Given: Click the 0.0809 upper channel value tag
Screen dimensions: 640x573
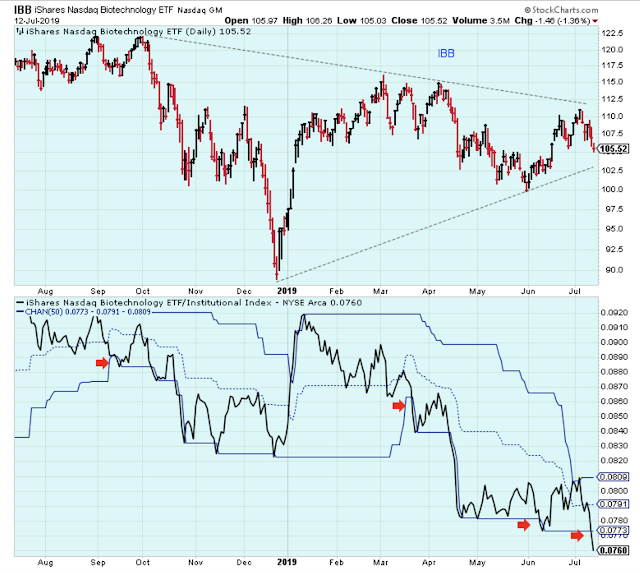Looking at the screenshot, I should click(613, 477).
